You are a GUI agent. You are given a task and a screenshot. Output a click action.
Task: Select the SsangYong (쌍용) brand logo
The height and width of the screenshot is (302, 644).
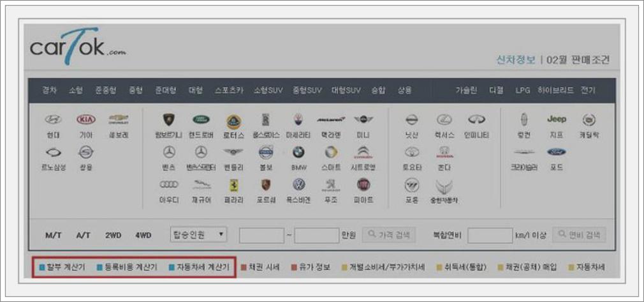click(x=86, y=153)
